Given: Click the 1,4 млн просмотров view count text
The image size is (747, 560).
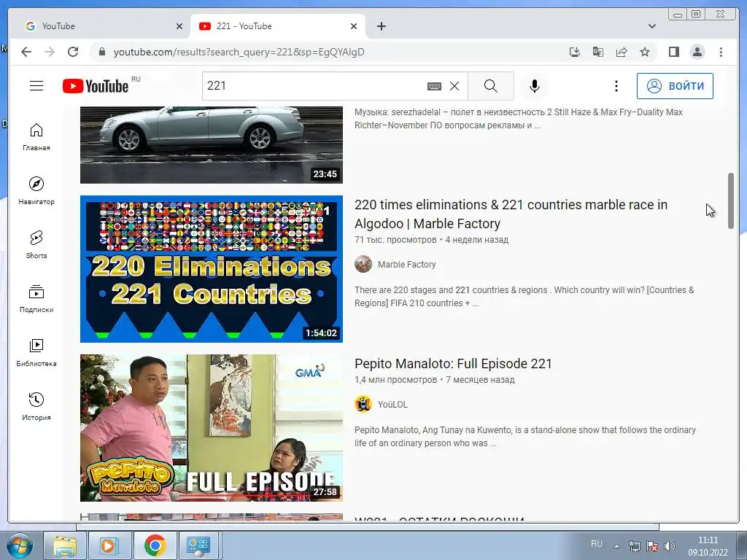Looking at the screenshot, I should click(x=395, y=380).
